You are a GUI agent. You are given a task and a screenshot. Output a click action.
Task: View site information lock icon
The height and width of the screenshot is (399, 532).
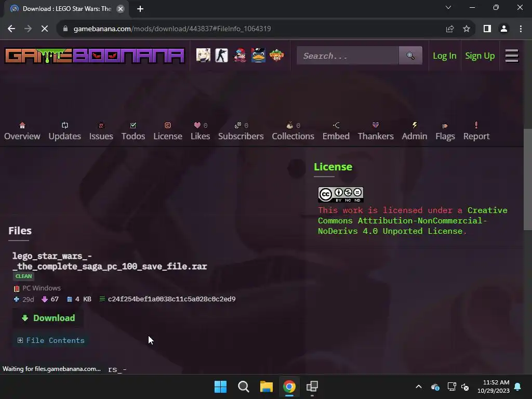65,29
